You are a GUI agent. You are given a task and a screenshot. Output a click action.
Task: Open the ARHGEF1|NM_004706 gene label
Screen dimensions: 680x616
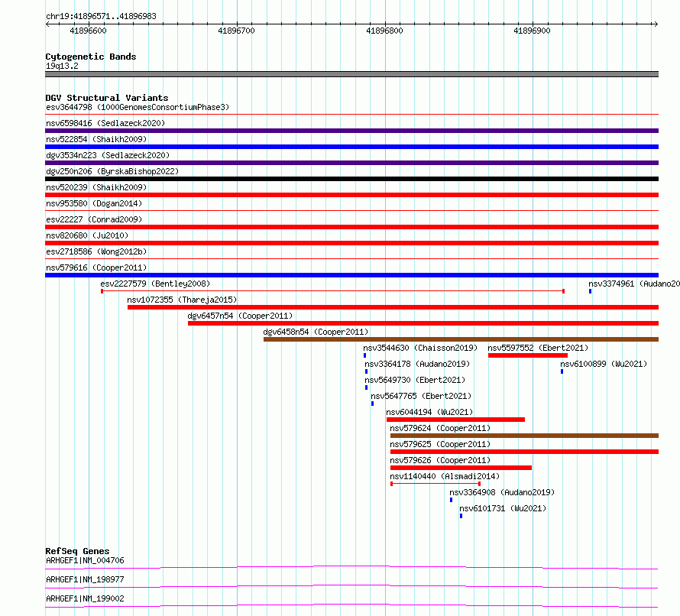pos(85,560)
